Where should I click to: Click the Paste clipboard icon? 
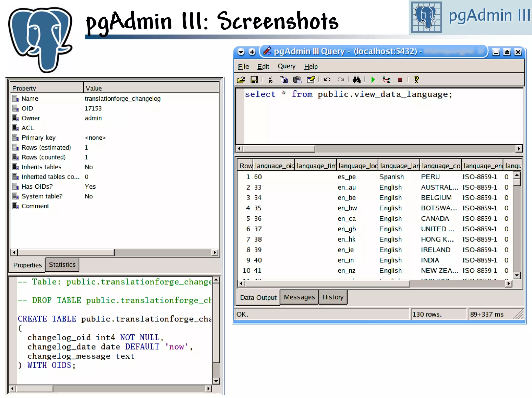[x=297, y=80]
